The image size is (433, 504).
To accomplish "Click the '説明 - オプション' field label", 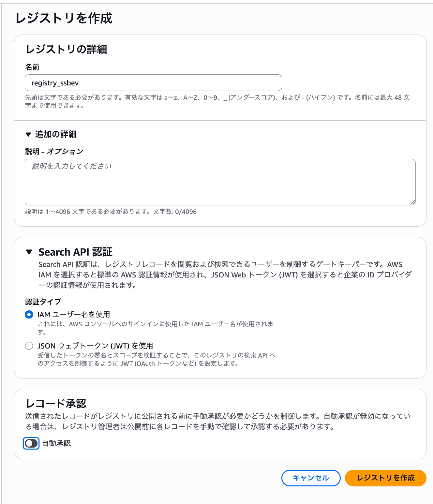I will tap(54, 152).
